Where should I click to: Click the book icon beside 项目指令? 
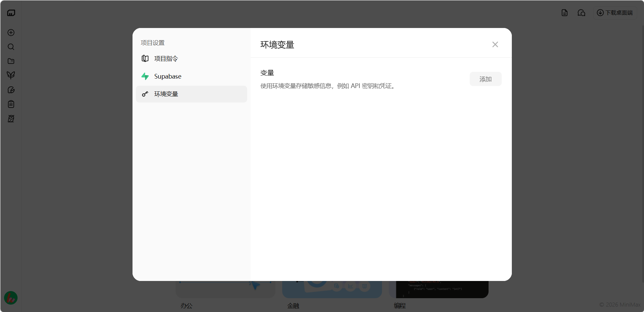pos(145,59)
